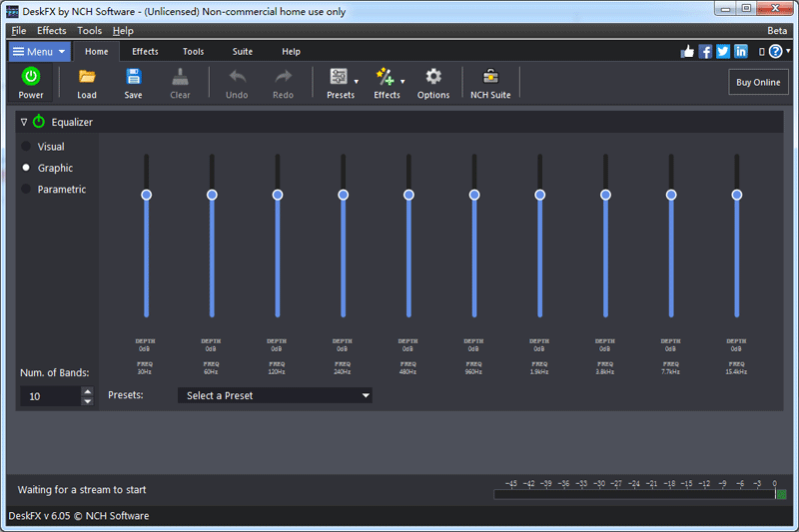The height and width of the screenshot is (532, 799).
Task: Expand the Presets toolbar dropdown arrow
Action: coord(357,82)
